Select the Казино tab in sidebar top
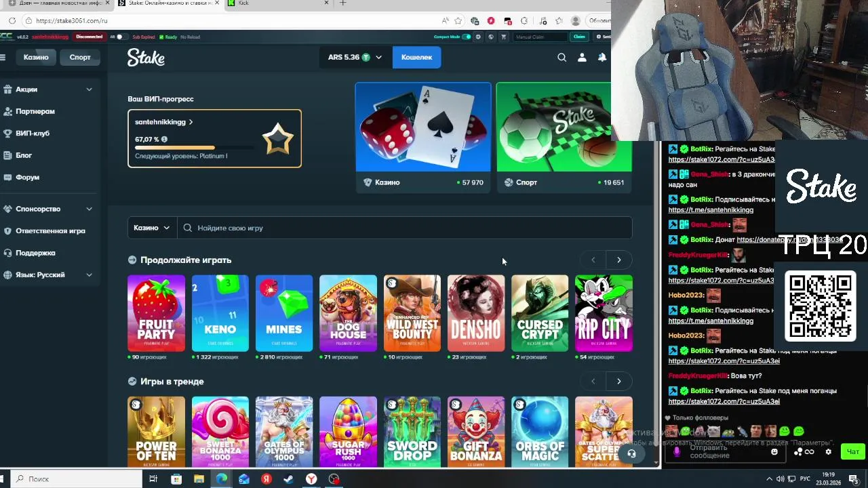The width and height of the screenshot is (868, 488). coord(36,58)
